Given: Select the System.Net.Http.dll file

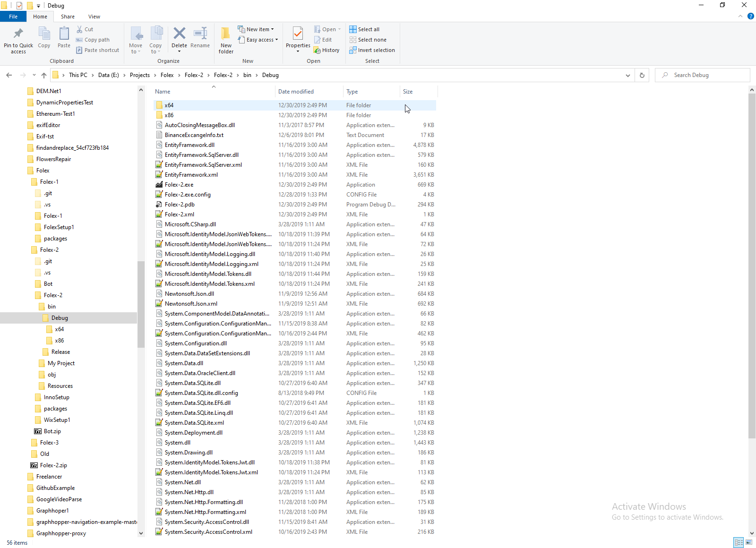Looking at the screenshot, I should 295,492.
